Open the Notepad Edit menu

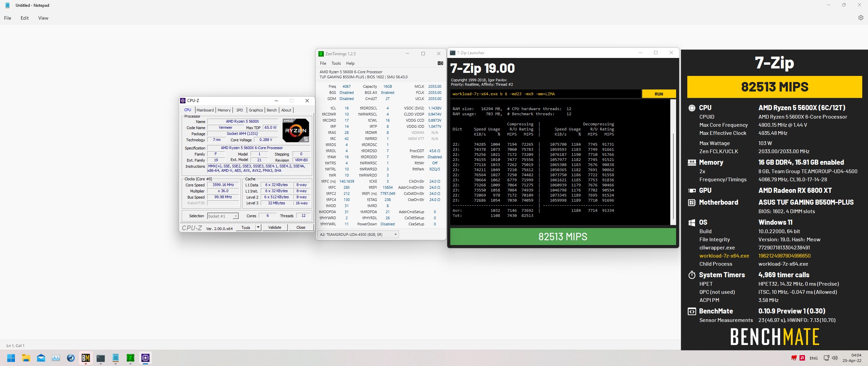pos(24,18)
